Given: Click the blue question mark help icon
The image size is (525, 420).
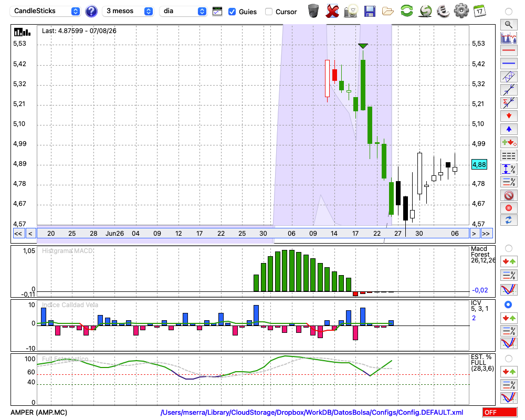Looking at the screenshot, I should point(91,12).
